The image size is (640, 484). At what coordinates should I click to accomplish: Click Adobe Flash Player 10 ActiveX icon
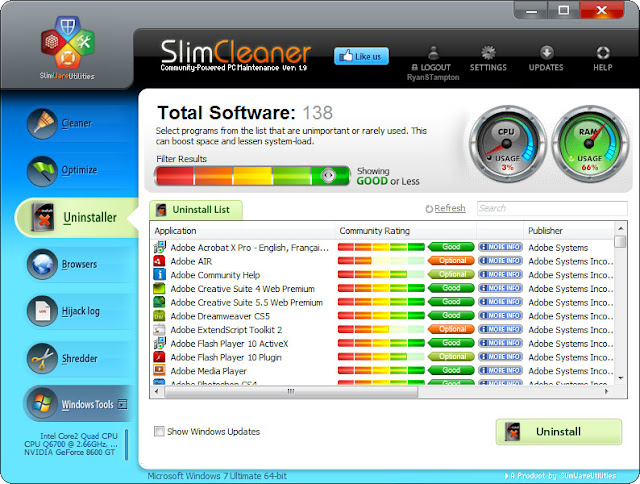coord(159,343)
